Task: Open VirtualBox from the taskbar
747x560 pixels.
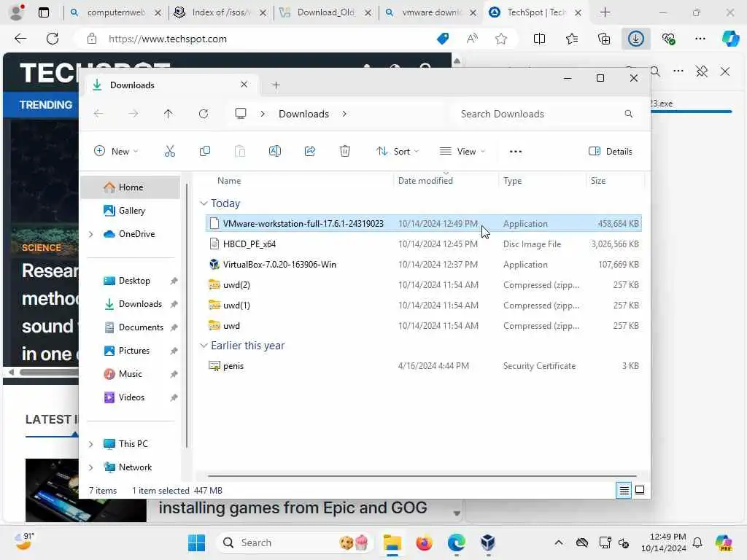Action: coord(487,542)
